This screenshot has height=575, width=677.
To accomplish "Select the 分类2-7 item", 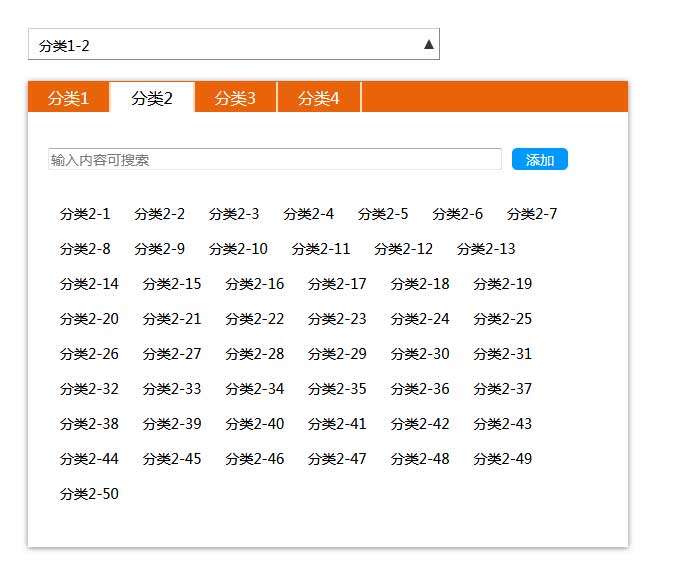I will pyautogui.click(x=532, y=214).
